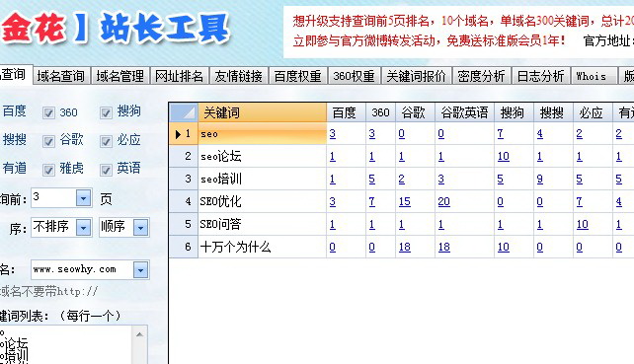Open the 搜狗 rank 10 link for seo论坛
The width and height of the screenshot is (634, 364).
tap(504, 156)
